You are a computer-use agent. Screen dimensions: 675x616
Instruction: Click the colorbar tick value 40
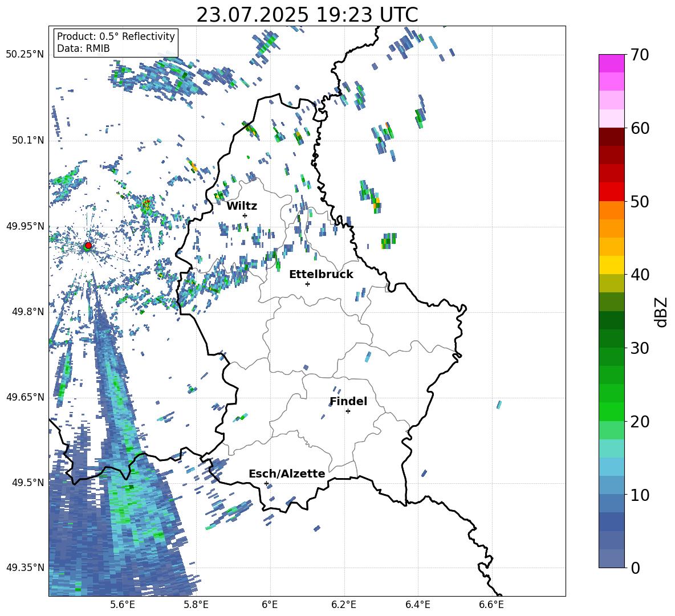point(640,275)
